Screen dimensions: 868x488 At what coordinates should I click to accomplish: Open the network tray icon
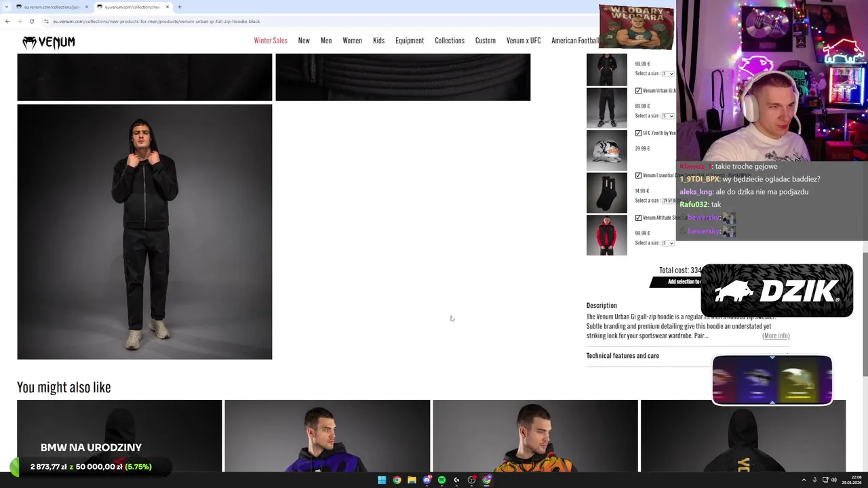coord(825,480)
